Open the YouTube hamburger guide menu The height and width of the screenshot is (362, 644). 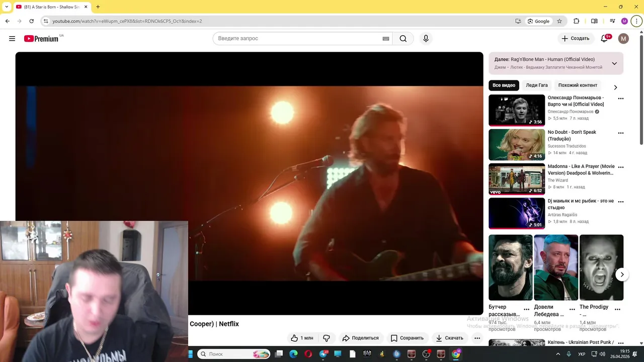(x=12, y=38)
